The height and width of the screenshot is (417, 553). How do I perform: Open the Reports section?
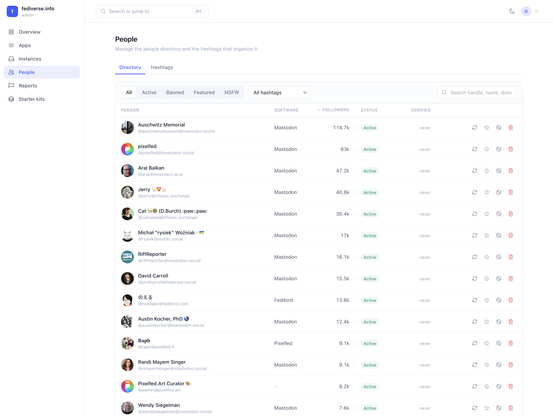(x=42, y=85)
